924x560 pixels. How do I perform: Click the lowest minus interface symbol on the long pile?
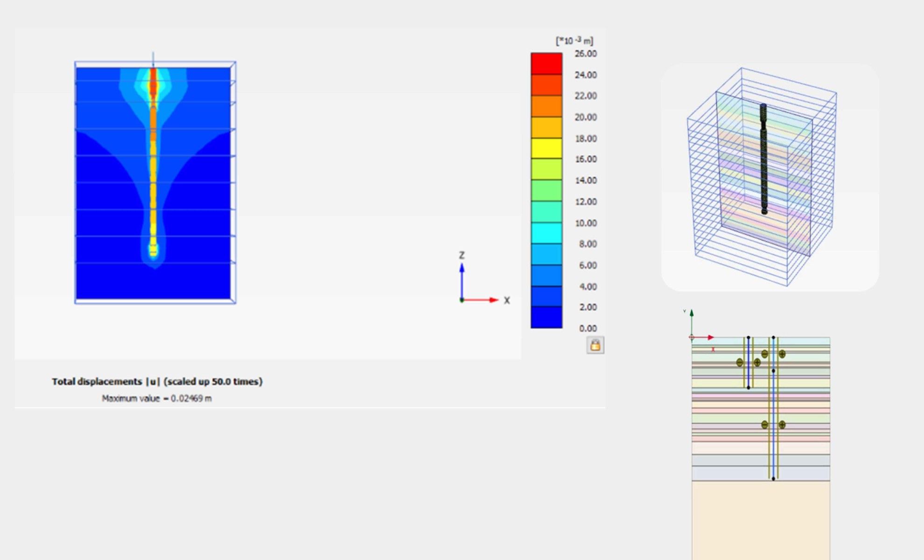[764, 425]
